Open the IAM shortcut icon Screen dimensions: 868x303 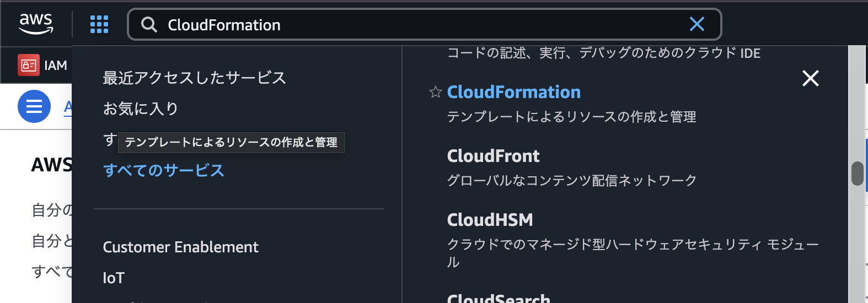28,66
